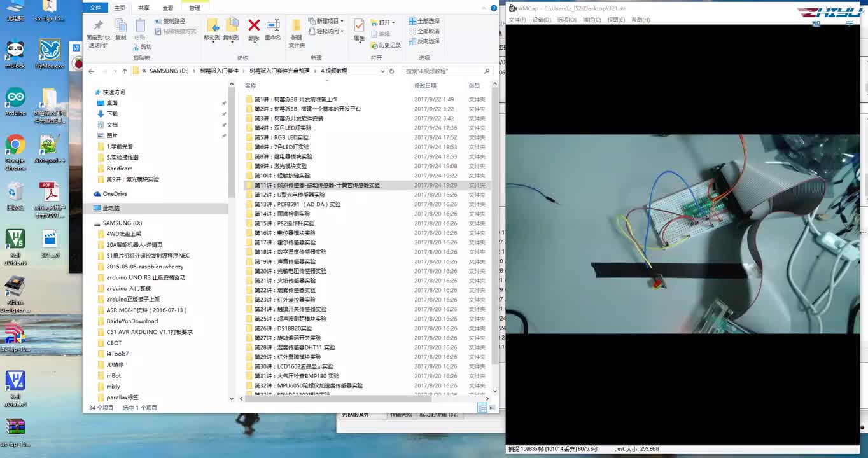Click the refresh icon beside address bar
The image size is (868, 458).
coord(391,71)
